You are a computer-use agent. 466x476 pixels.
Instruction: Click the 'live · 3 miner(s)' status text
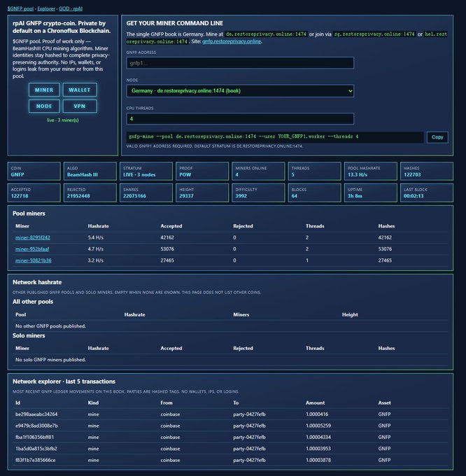click(x=62, y=120)
